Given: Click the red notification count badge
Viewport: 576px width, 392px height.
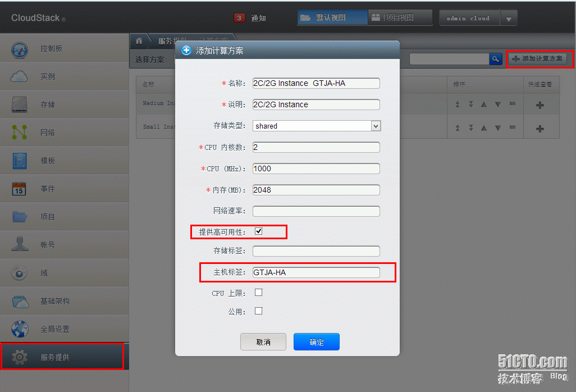Looking at the screenshot, I should click(x=239, y=17).
